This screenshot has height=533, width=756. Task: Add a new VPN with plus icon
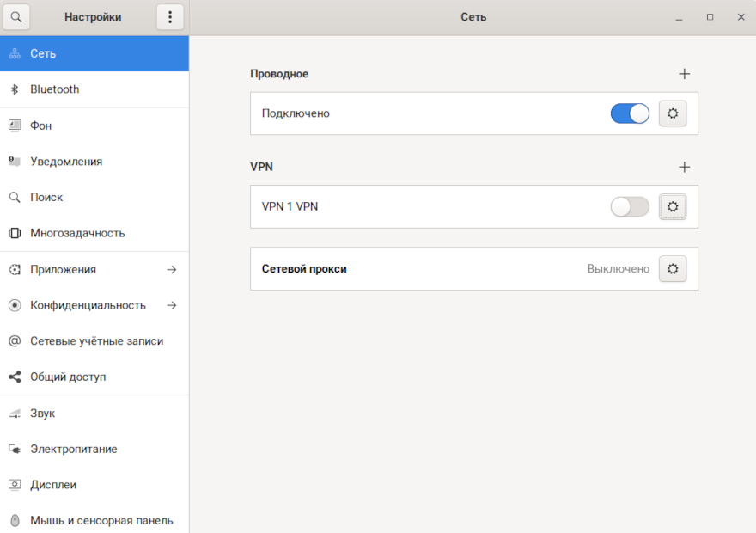[x=684, y=167]
